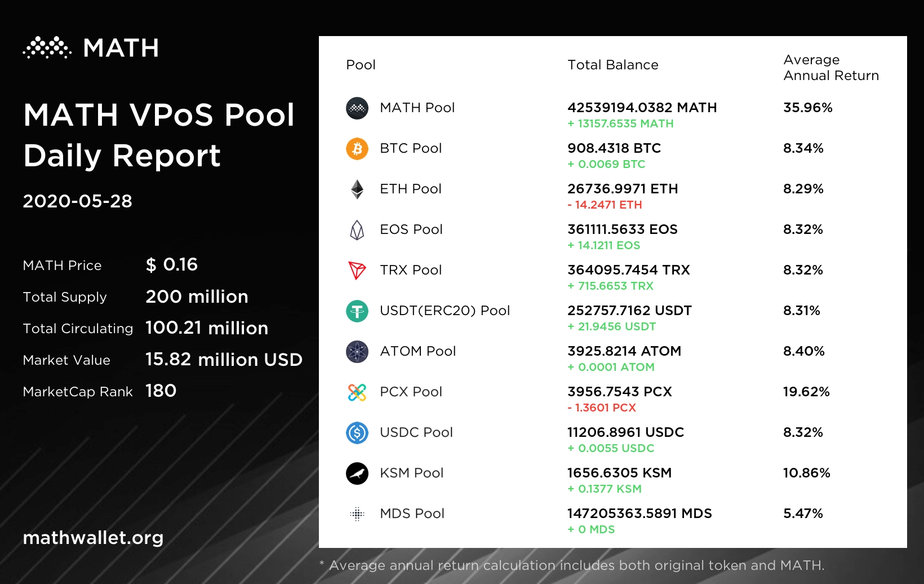This screenshot has height=584, width=924.
Task: Click the EOS pool icon
Action: (x=357, y=230)
